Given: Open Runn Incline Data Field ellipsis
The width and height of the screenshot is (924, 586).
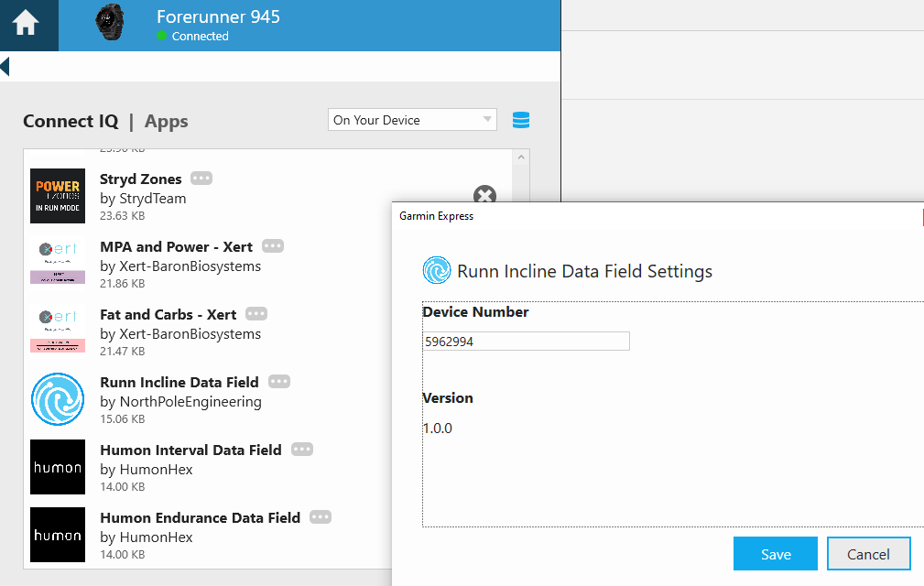Looking at the screenshot, I should tap(279, 382).
